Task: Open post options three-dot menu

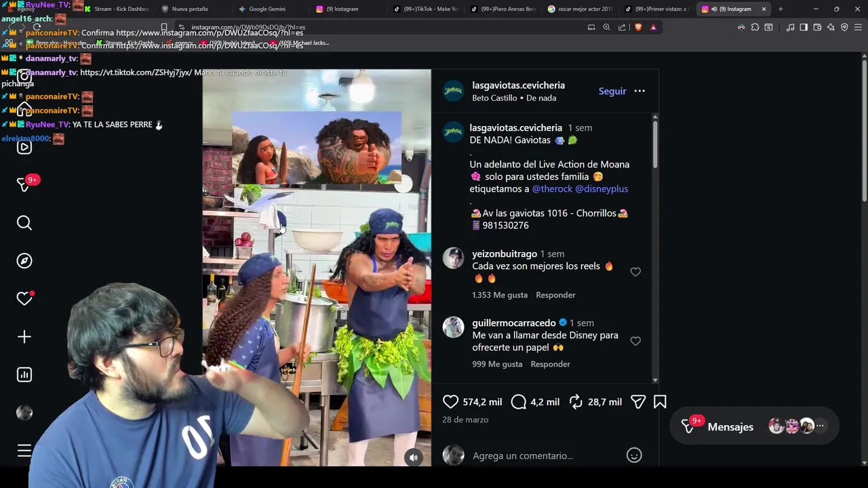Action: pyautogui.click(x=639, y=91)
